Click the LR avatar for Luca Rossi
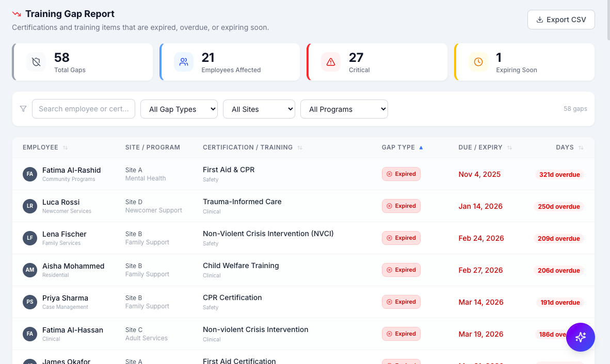This screenshot has height=364, width=610. click(30, 206)
